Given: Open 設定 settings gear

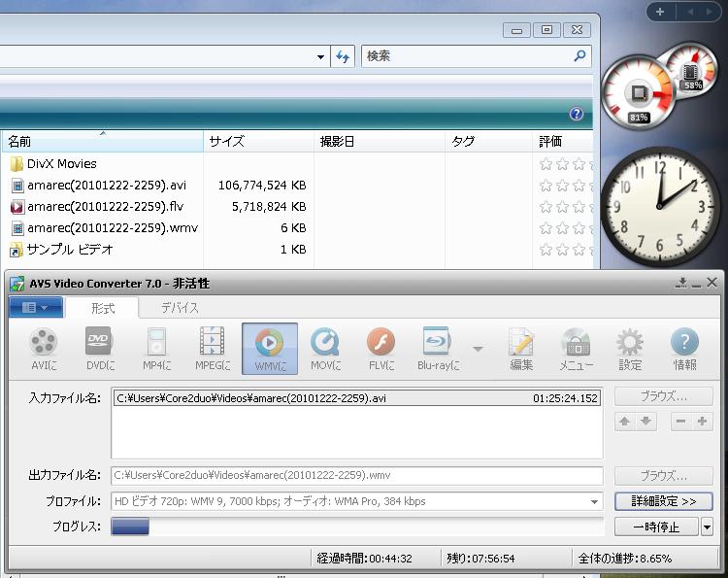Looking at the screenshot, I should [x=630, y=350].
